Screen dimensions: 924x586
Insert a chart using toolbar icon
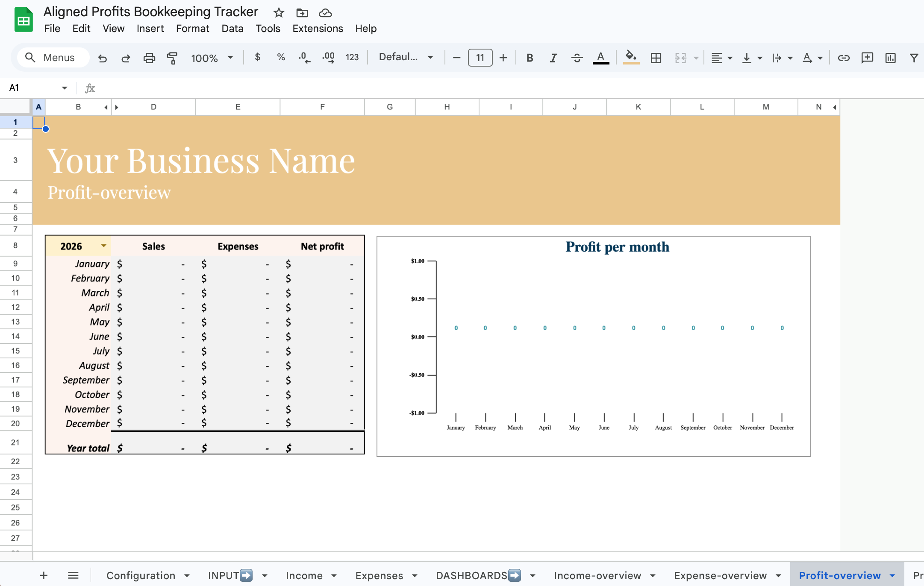click(890, 58)
